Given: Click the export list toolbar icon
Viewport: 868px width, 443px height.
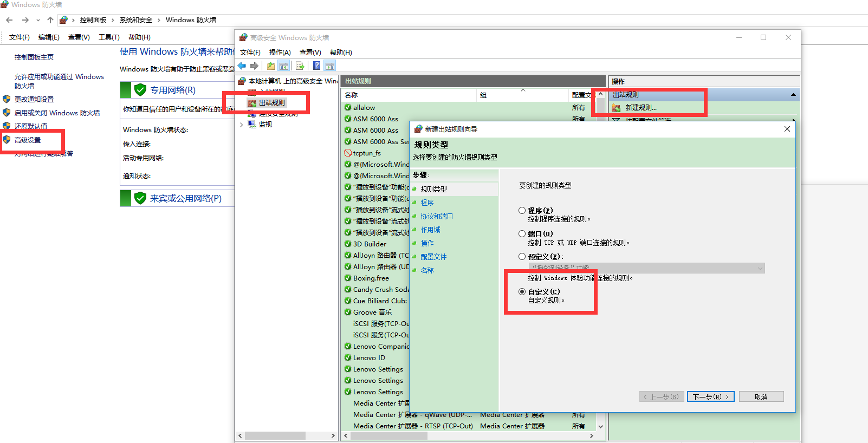Looking at the screenshot, I should [x=300, y=66].
